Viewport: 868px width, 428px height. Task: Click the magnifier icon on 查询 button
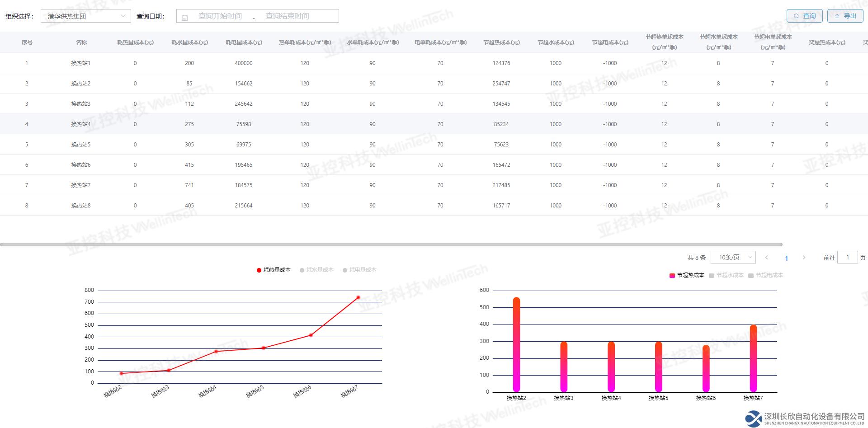(x=796, y=16)
